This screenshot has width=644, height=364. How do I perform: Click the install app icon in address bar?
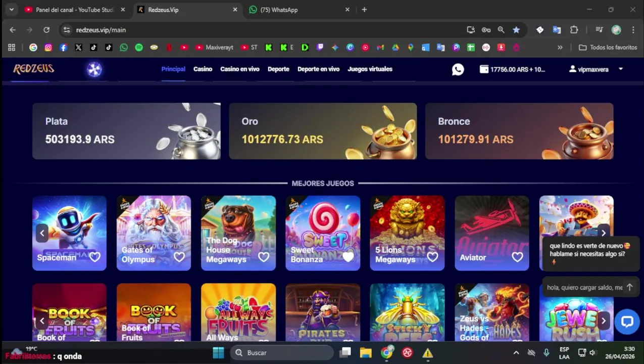click(471, 30)
